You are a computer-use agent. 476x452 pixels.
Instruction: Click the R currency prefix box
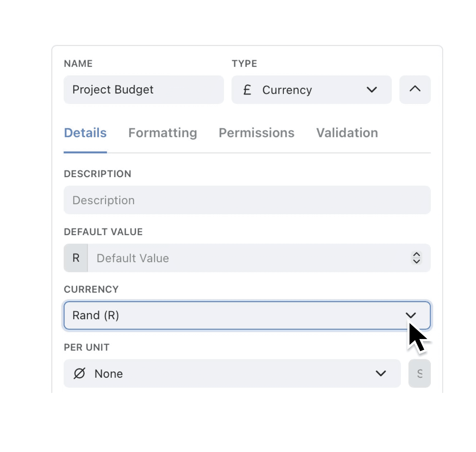[x=76, y=258]
